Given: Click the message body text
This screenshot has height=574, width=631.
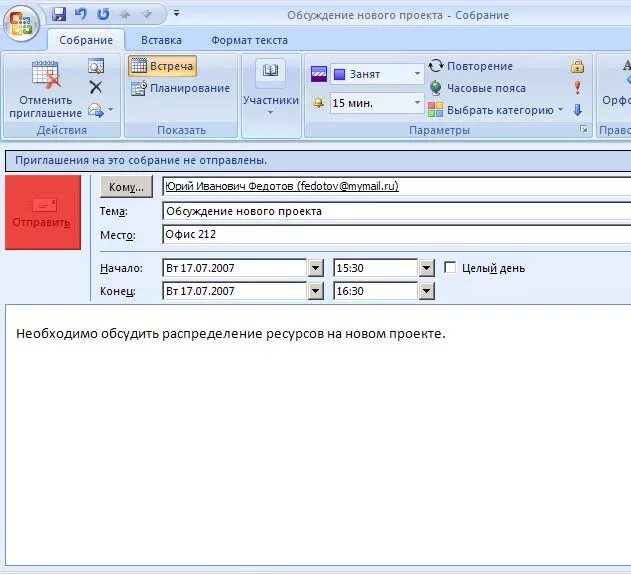Looking at the screenshot, I should 231,334.
